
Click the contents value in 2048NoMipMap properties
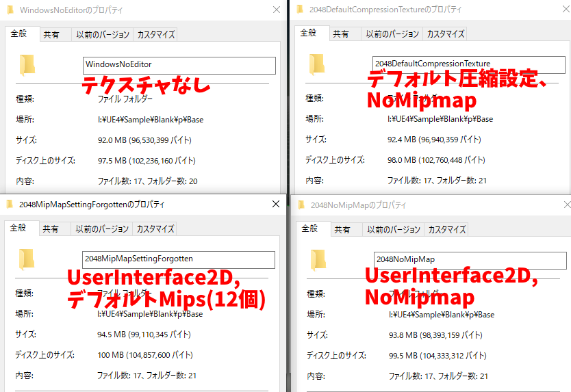click(x=438, y=376)
